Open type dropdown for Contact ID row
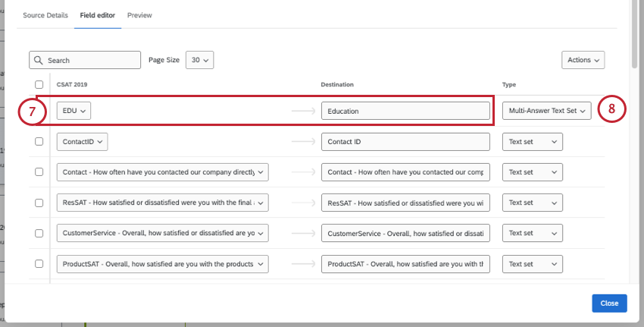The height and width of the screenshot is (327, 644). pyautogui.click(x=532, y=141)
